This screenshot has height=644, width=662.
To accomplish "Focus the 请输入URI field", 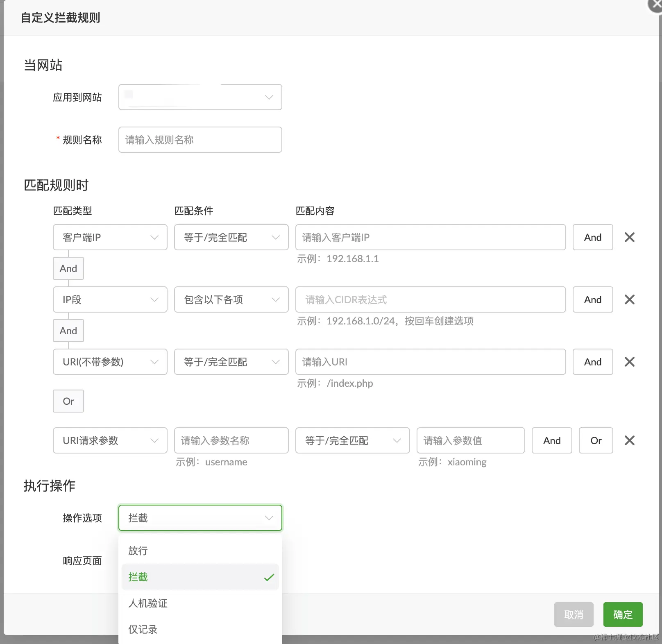I will click(431, 362).
